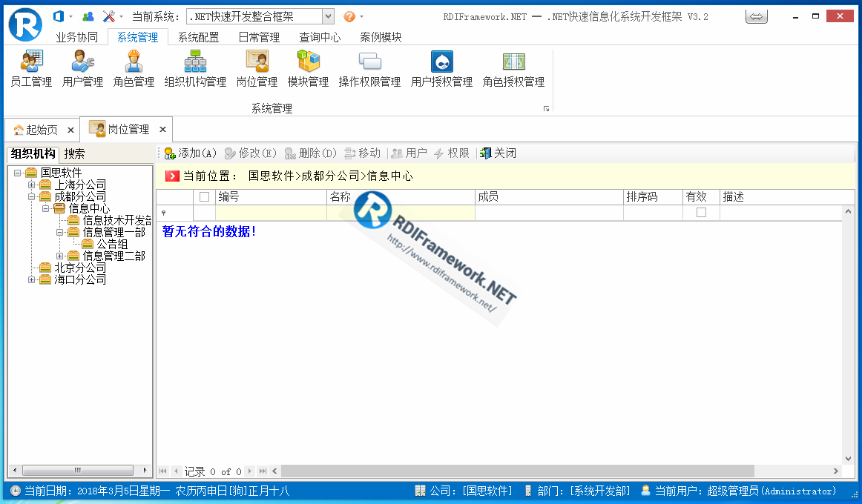This screenshot has width=862, height=504.
Task: Collapse the 国思软件 tree node
Action: coord(18,173)
